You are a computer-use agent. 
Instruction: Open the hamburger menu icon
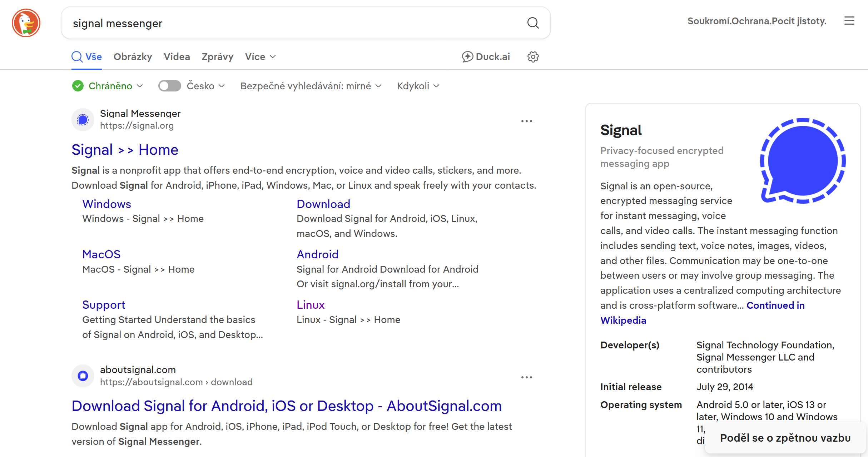[x=849, y=21]
